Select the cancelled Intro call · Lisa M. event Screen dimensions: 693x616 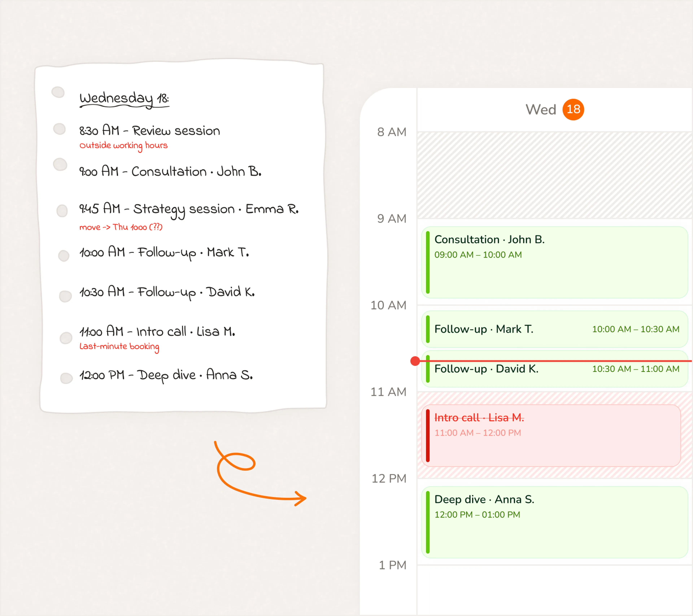click(551, 435)
